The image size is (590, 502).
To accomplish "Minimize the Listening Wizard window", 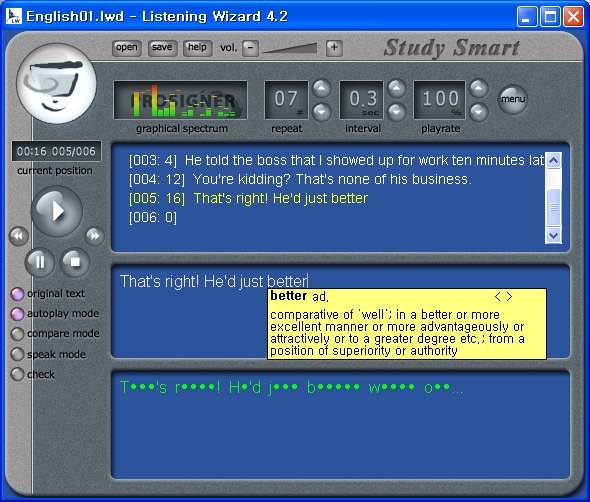I will [527, 17].
